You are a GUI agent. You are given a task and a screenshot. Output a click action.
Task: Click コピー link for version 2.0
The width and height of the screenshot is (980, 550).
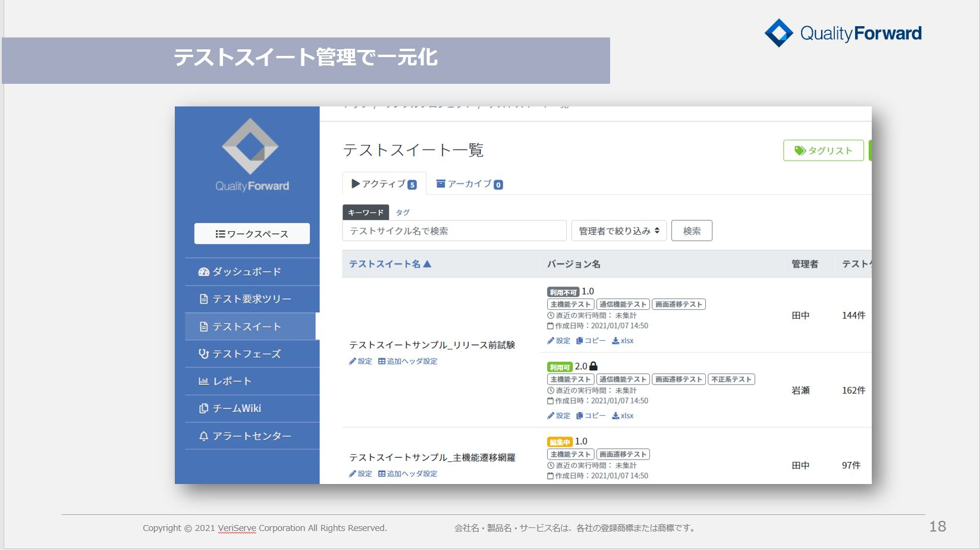tap(590, 416)
